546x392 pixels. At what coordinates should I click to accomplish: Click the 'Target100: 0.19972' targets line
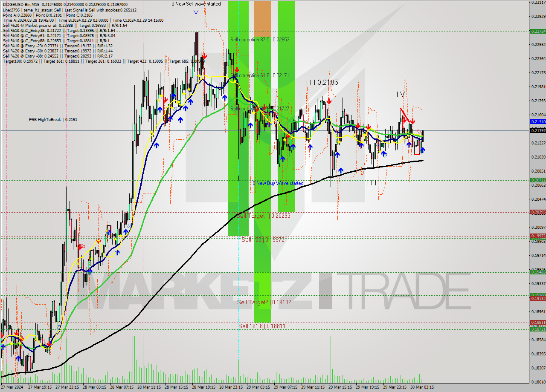(x=104, y=61)
